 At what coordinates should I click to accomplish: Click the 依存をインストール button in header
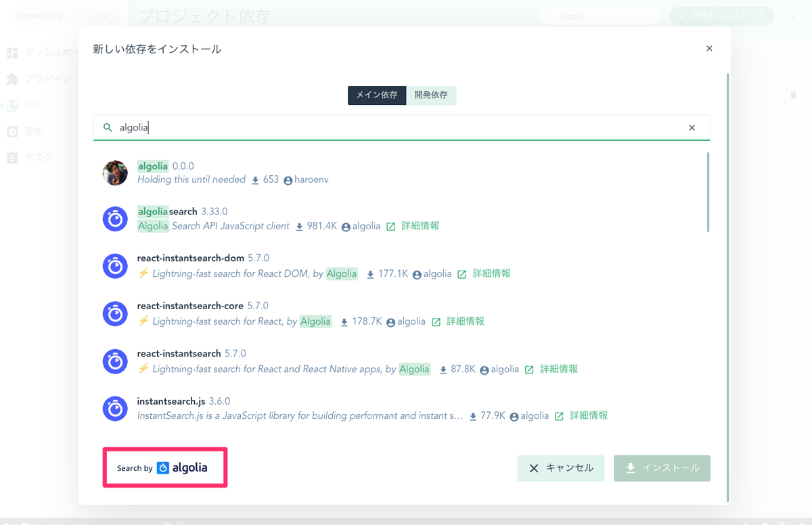pos(721,16)
